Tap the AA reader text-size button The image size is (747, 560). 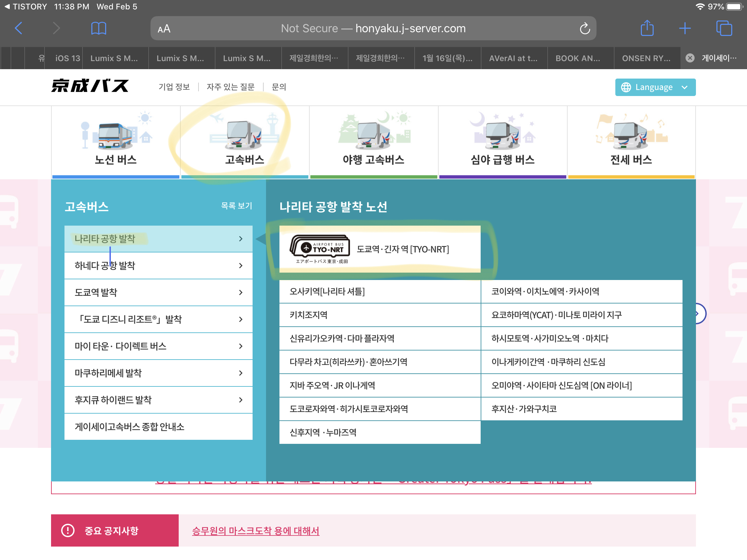[x=164, y=29]
